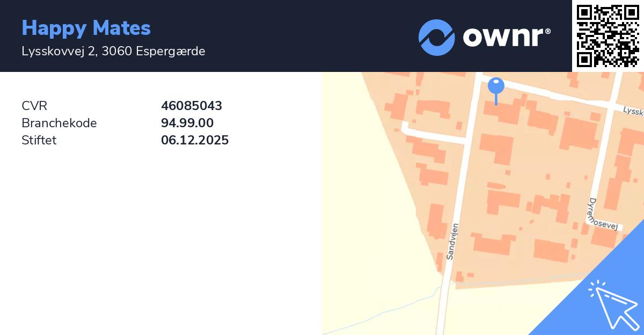This screenshot has width=644, height=335.
Task: Open the Happy Mates company title
Action: point(86,27)
